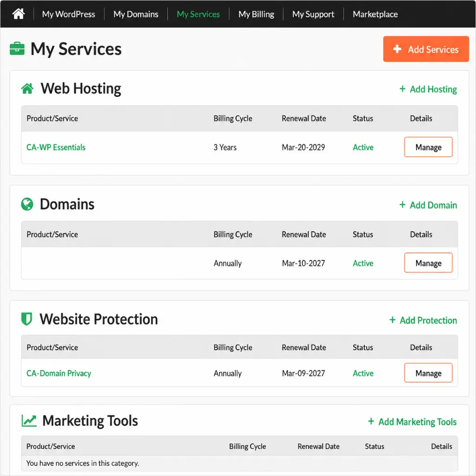Go to My Billing
This screenshot has width=476, height=476.
(256, 14)
